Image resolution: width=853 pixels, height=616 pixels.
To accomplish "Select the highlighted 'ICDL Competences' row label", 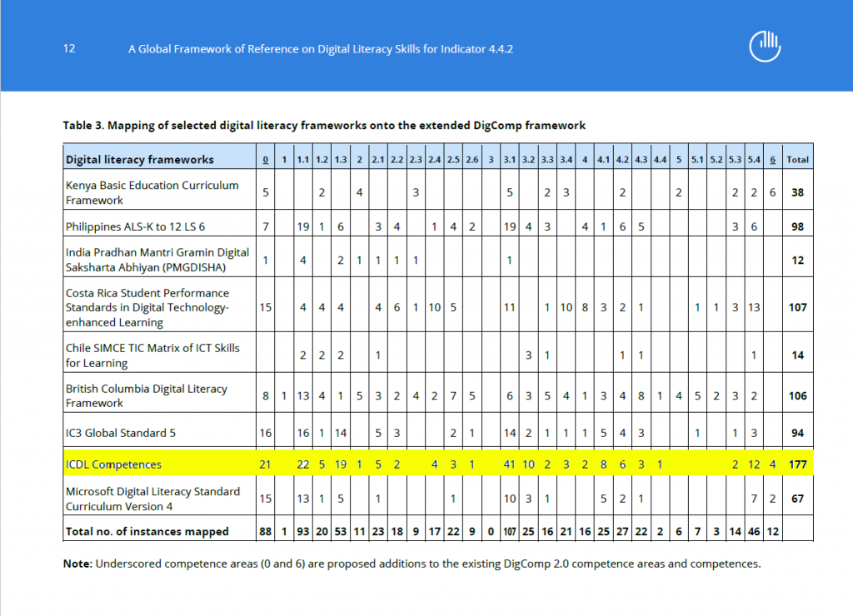I will coord(113,464).
